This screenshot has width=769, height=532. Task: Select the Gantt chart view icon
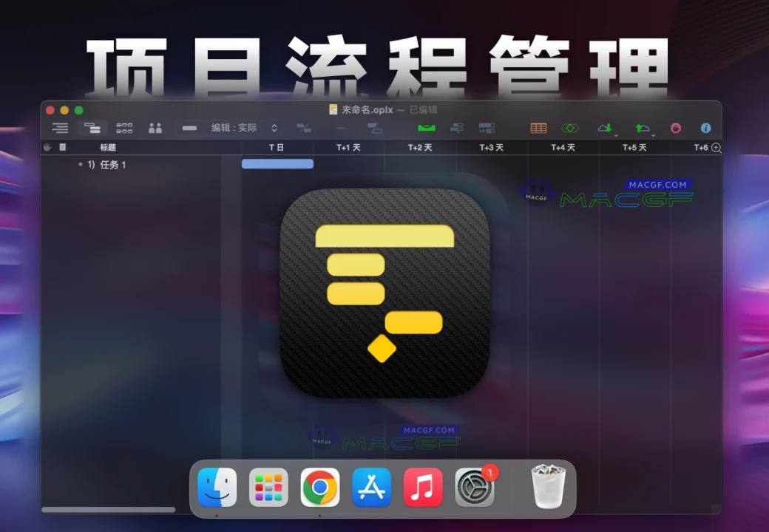pos(93,128)
